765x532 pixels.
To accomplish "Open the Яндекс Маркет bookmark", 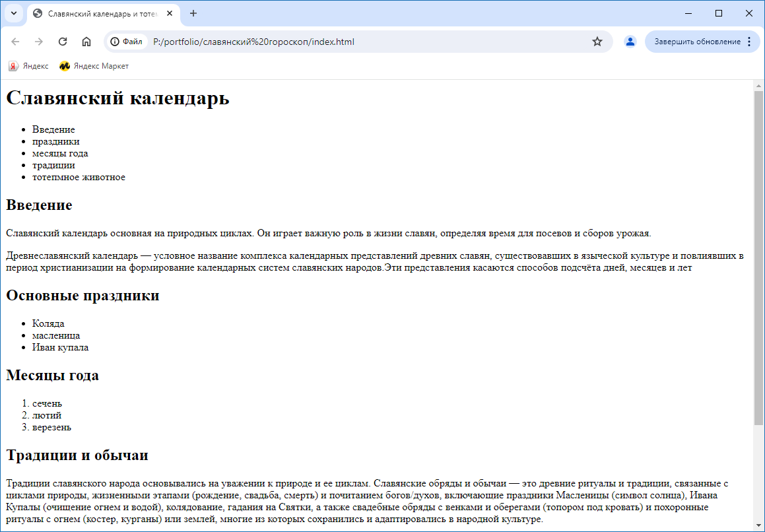I will pos(94,66).
